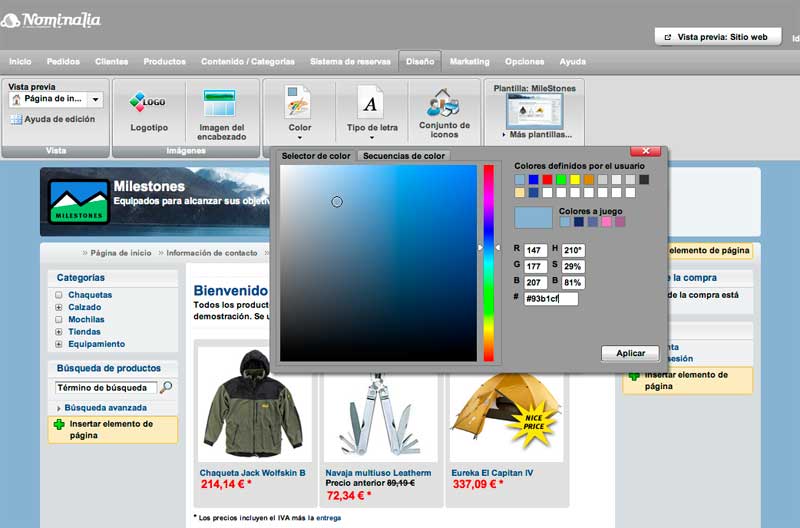Open the Color tool dropdown
The image size is (800, 528).
pyautogui.click(x=299, y=138)
